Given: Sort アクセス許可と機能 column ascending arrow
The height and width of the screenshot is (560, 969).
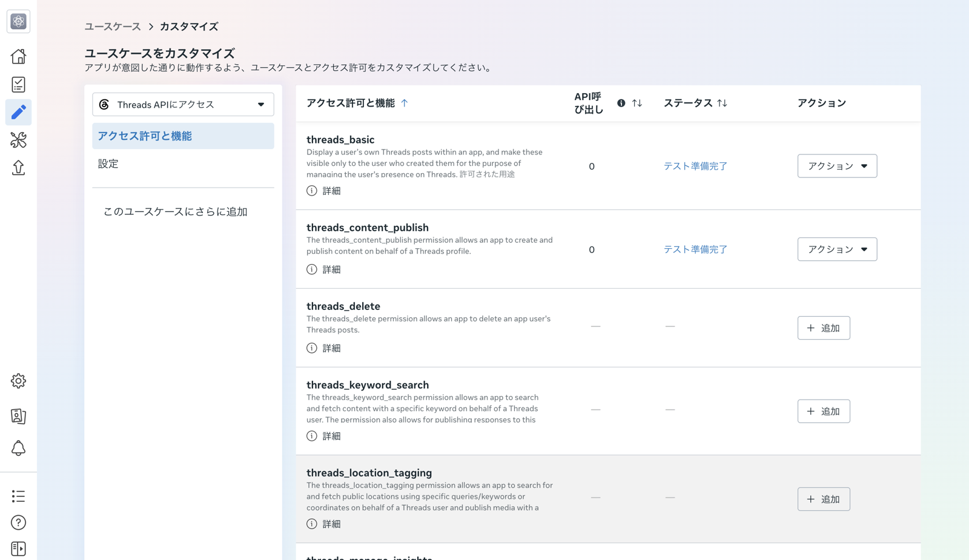Looking at the screenshot, I should (x=405, y=103).
